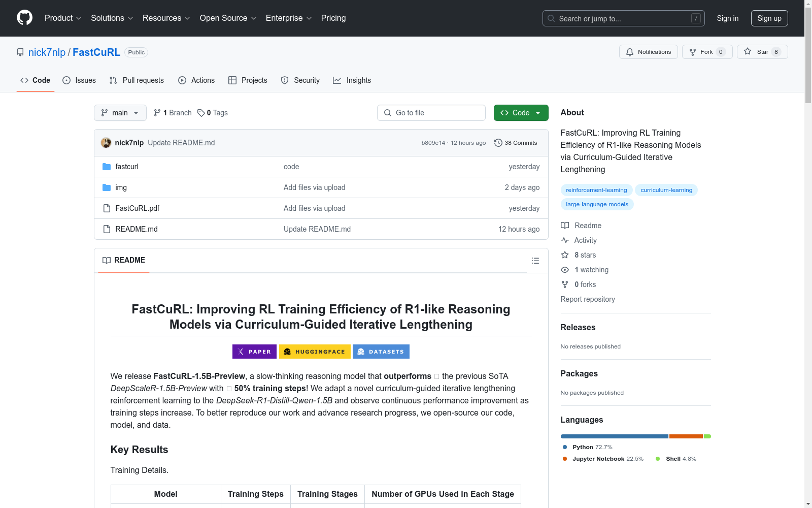The height and width of the screenshot is (508, 812).
Task: Click the Activity pulse icon
Action: [x=565, y=240]
